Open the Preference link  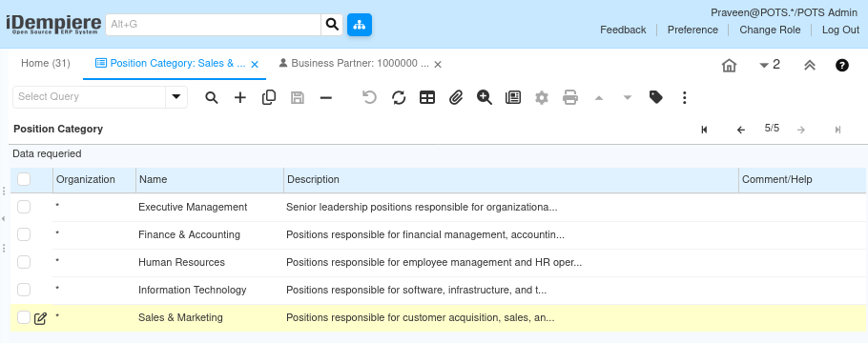coord(692,30)
